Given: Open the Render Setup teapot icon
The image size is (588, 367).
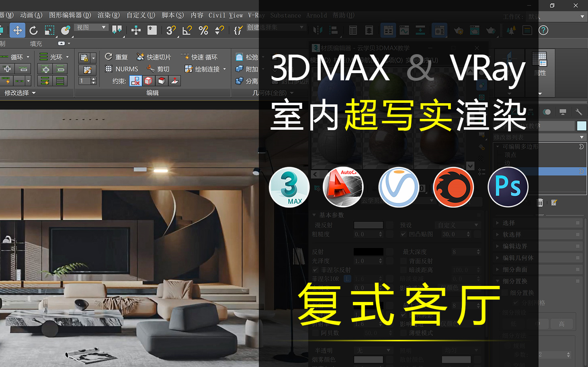Looking at the screenshot, I should point(459,30).
